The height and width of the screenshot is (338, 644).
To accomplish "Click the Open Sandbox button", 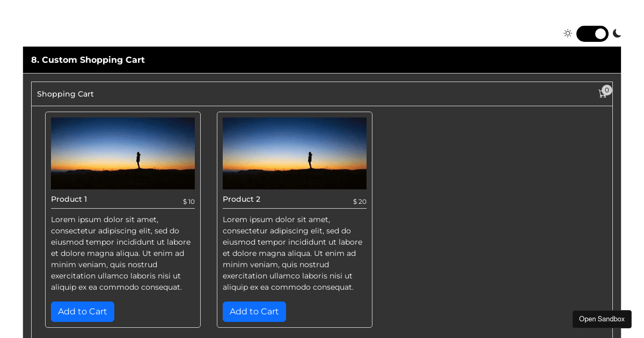I will (602, 319).
